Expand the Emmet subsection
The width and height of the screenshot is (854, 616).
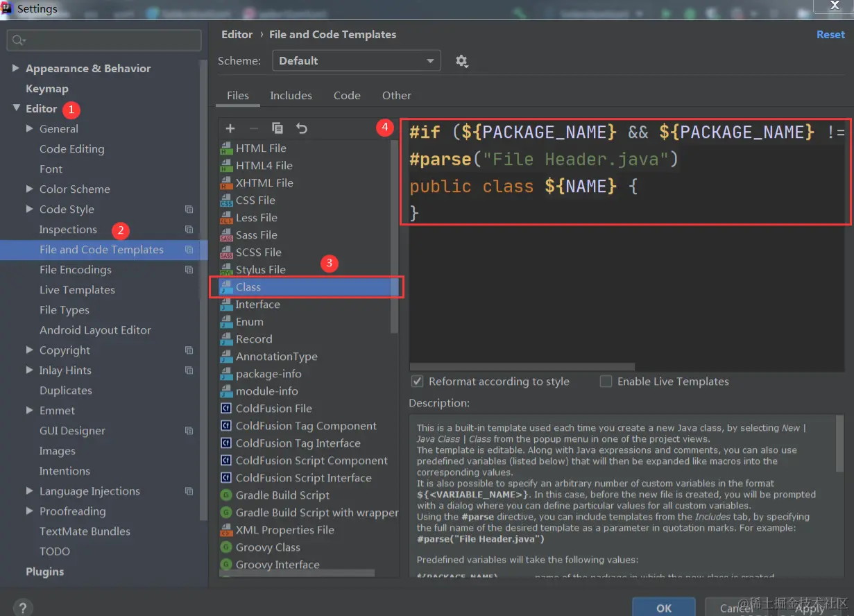30,411
